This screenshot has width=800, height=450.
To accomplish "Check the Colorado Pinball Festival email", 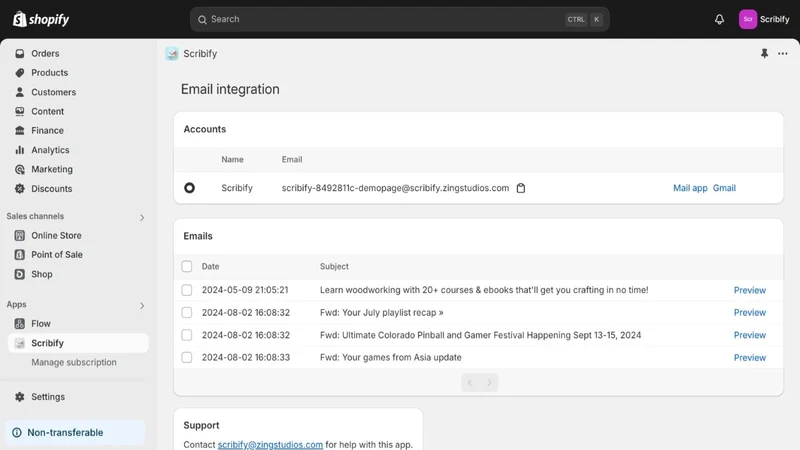I will 187,335.
